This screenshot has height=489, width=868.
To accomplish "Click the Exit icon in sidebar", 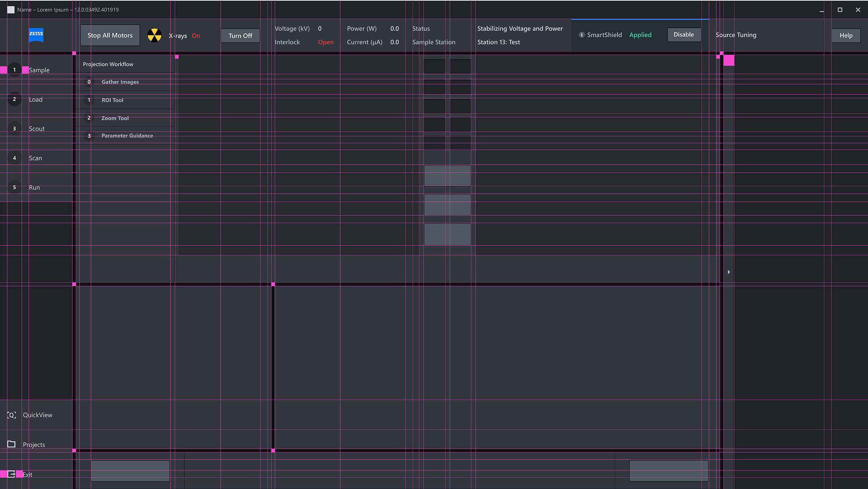I will click(x=11, y=474).
